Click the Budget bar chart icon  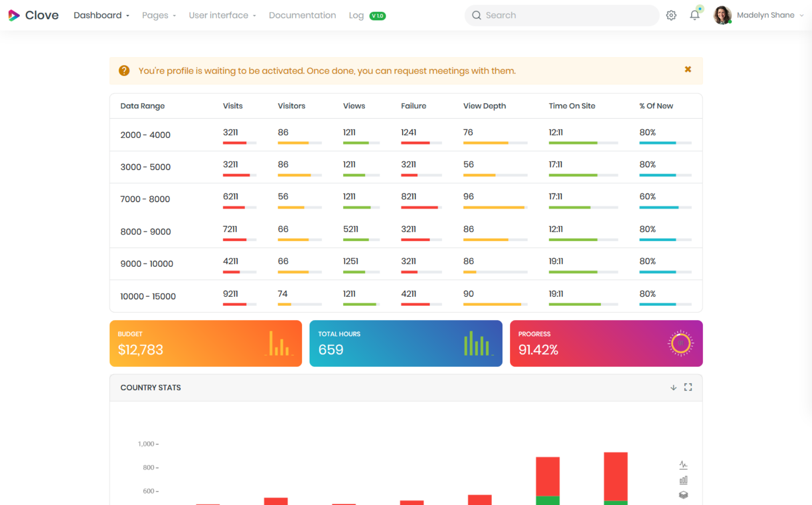tap(279, 343)
